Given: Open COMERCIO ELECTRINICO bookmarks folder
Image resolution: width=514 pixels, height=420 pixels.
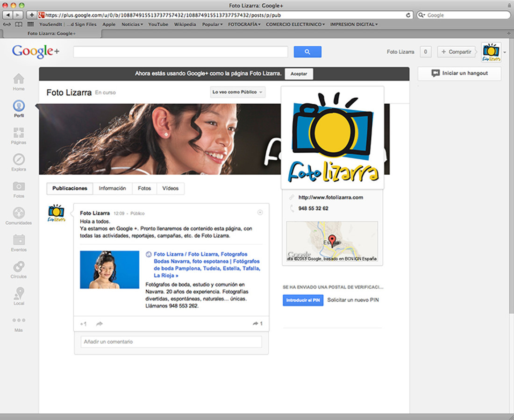Looking at the screenshot, I should [x=295, y=24].
